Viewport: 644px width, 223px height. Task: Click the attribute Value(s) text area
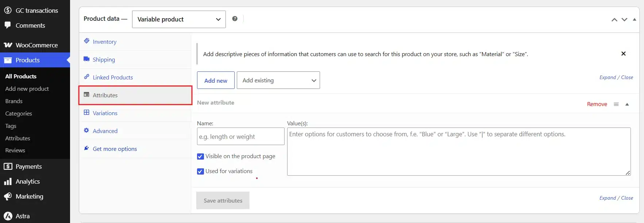click(x=459, y=152)
